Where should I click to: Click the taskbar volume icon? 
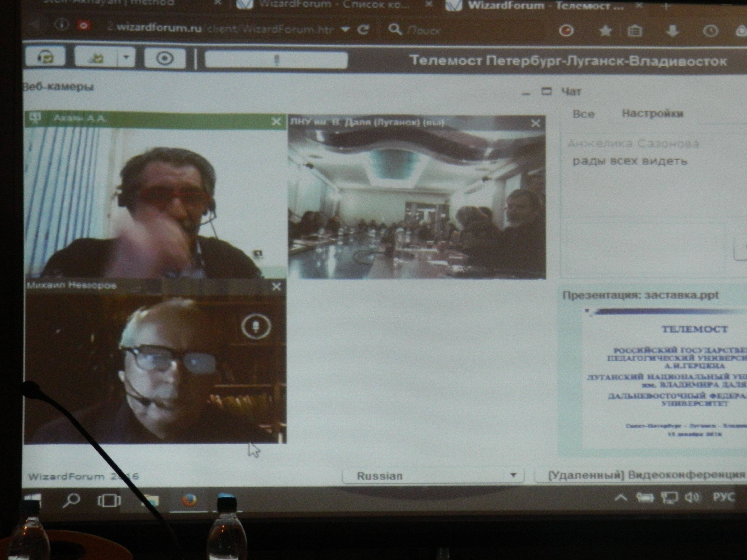(x=692, y=497)
